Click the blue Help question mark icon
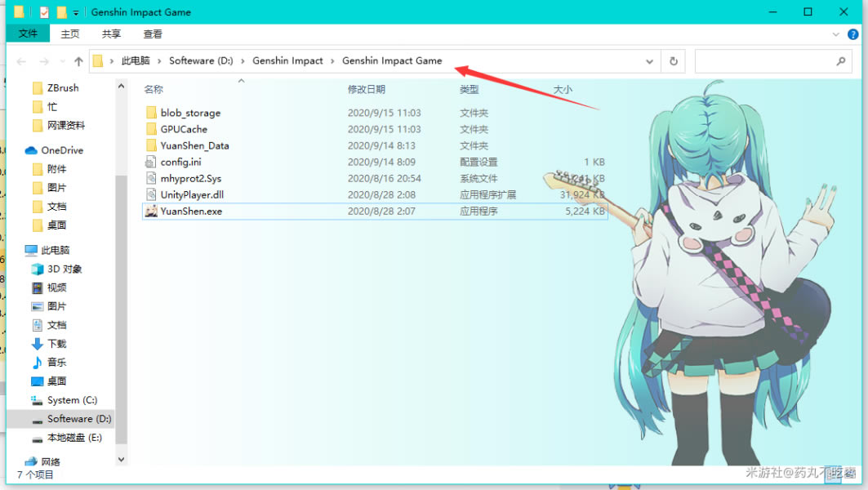This screenshot has width=868, height=490. pos(853,34)
